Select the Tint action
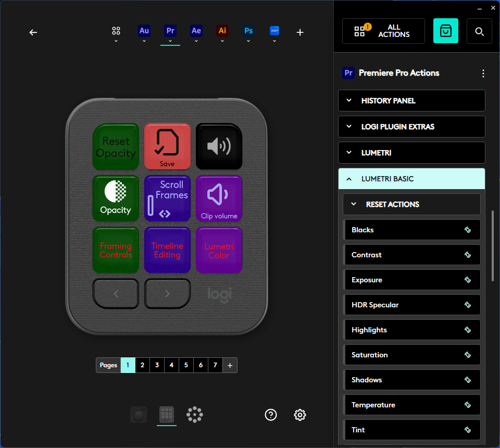Screen dimensions: 500x448 coord(411,430)
